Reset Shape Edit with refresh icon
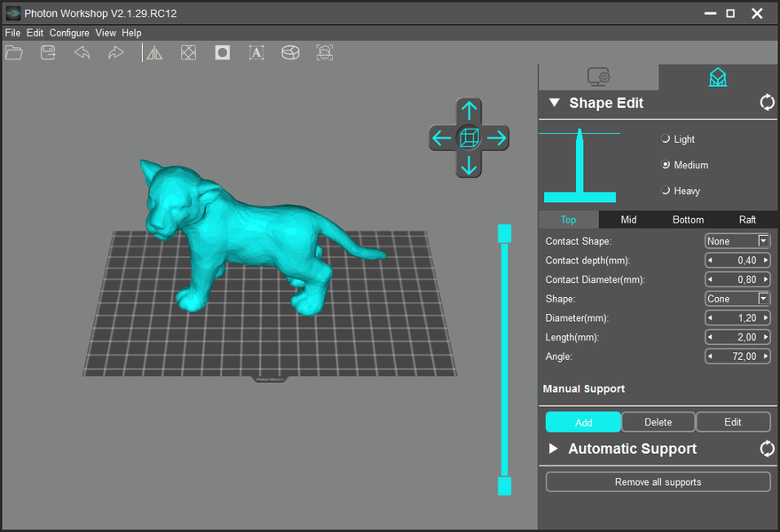 pos(767,103)
